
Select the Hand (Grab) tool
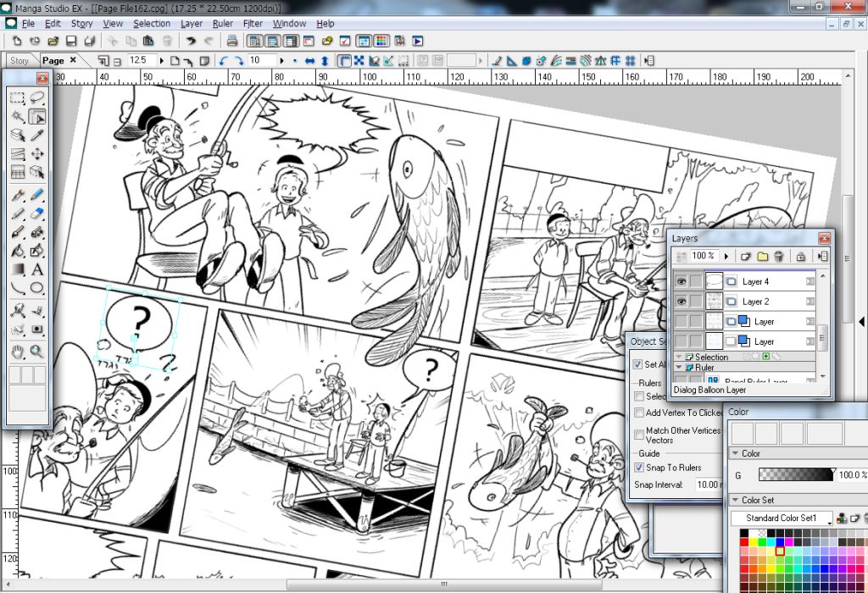pos(17,352)
